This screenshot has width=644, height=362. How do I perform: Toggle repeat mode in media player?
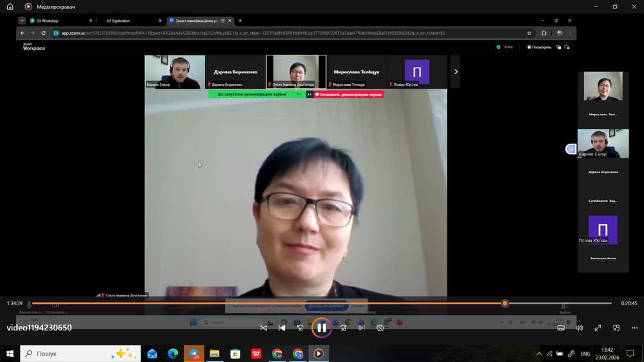(x=380, y=328)
